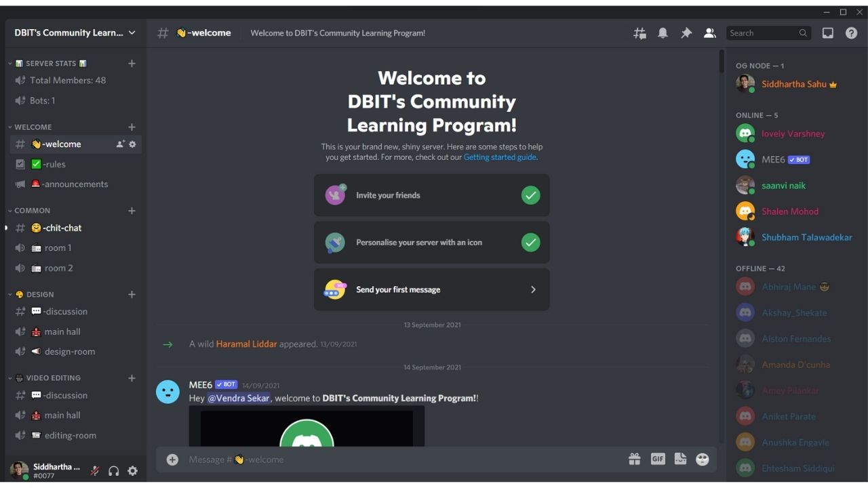The width and height of the screenshot is (868, 488).
Task: Click the search magnifier icon
Action: [x=803, y=33]
